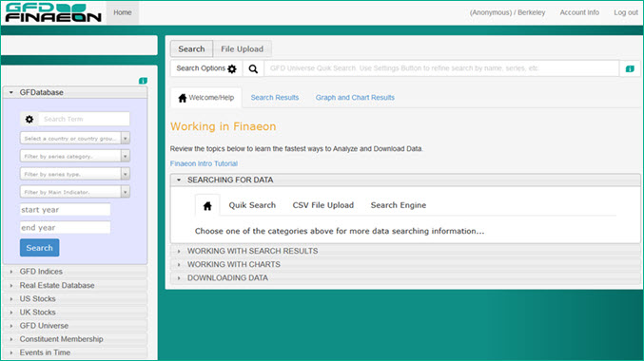Viewport: 644px width, 361px height.
Task: Expand Constituent Membership in sidebar
Action: click(x=75, y=339)
